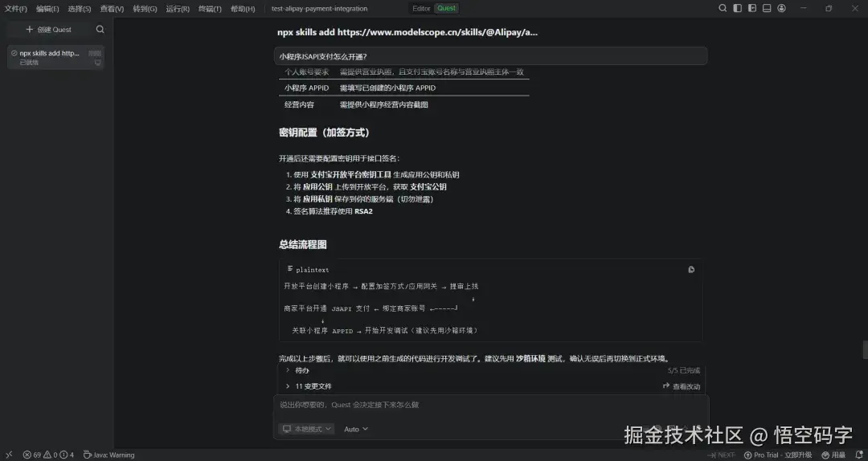
Task: Click the quest message input field
Action: coord(491,405)
